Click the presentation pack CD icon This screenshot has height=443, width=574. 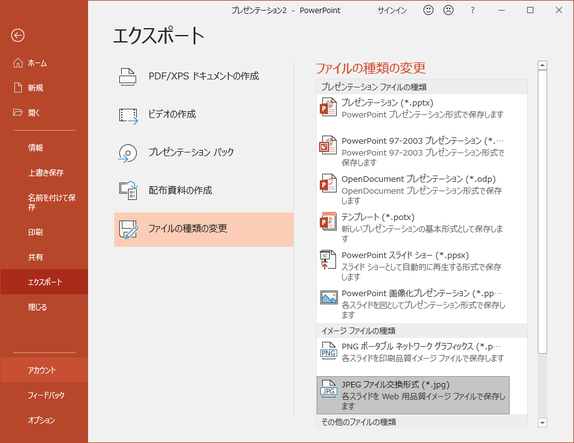point(128,153)
